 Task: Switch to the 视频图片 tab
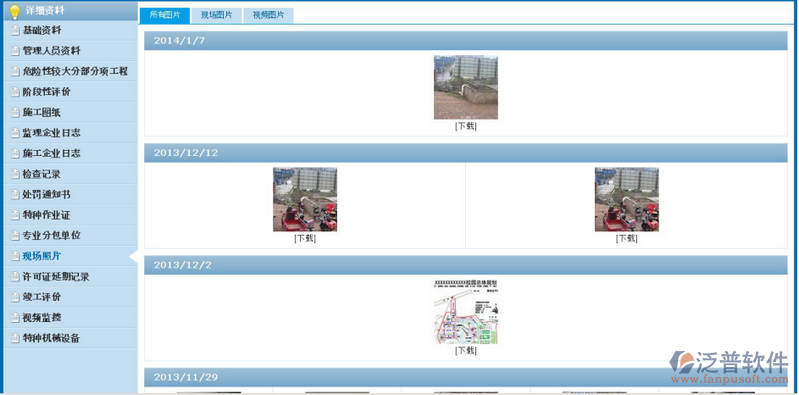click(x=269, y=15)
